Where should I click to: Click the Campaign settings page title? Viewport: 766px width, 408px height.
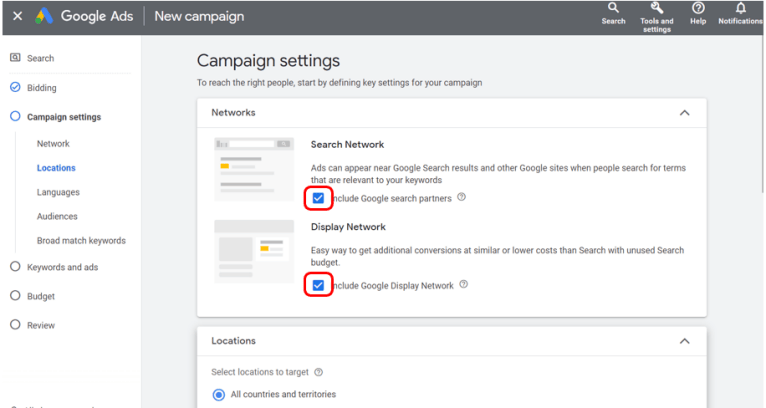(268, 61)
